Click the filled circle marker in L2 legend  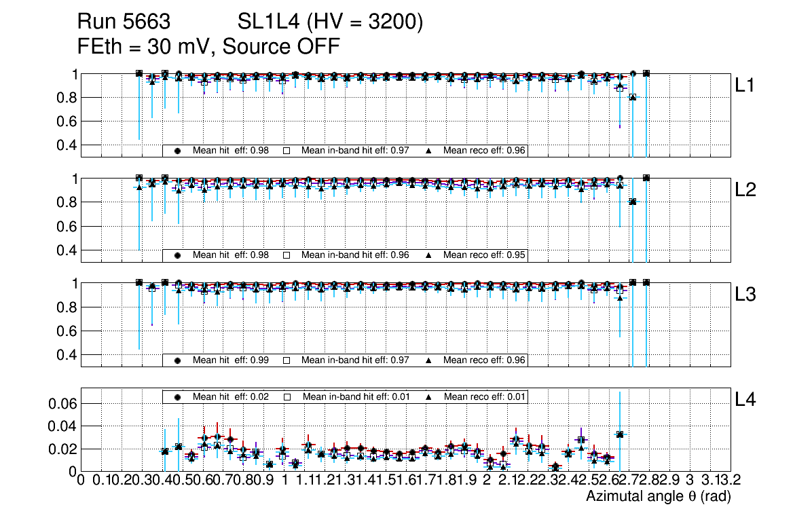(x=178, y=256)
